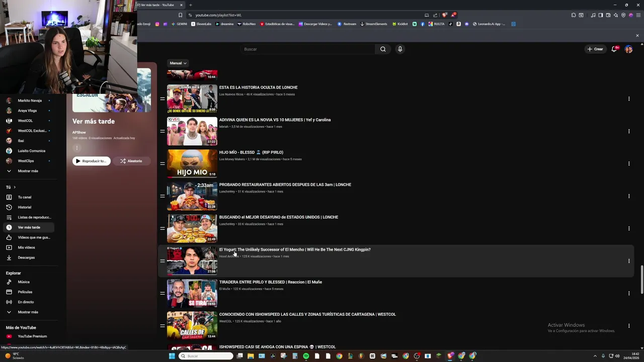Open options menu for 'TIRADERA ENTRE PIRLO Y BLESSED'
Screen dimensions: 644x362
pyautogui.click(x=629, y=294)
